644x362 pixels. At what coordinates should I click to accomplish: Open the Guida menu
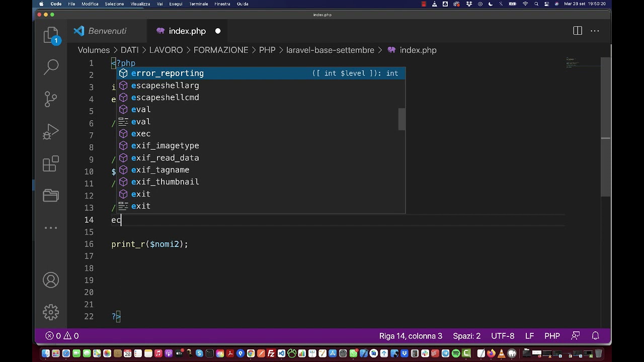(243, 4)
